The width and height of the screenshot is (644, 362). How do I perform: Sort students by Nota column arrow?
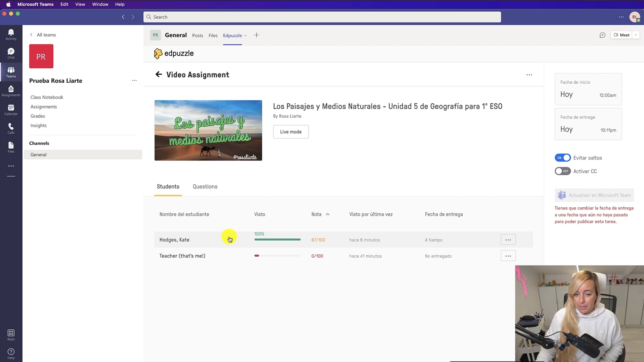point(327,214)
